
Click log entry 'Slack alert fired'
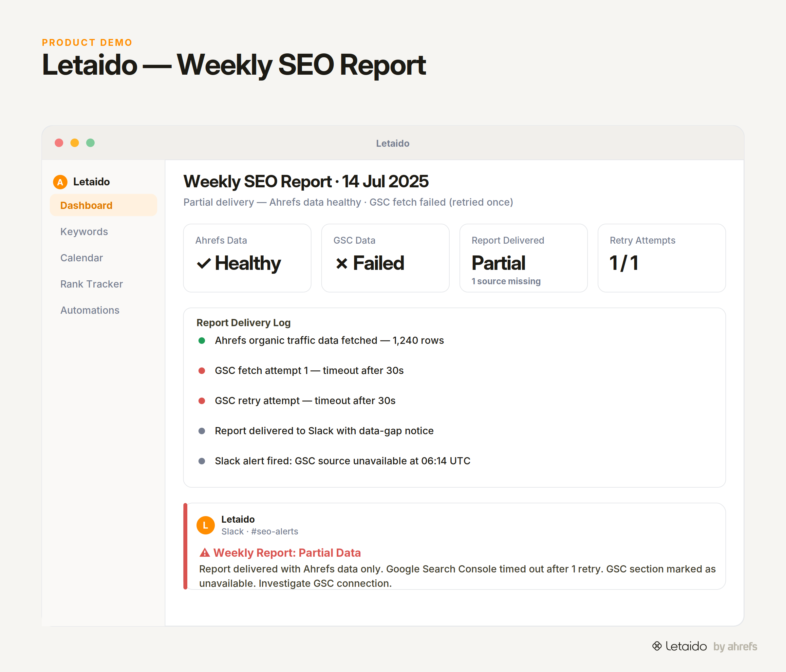pyautogui.click(x=343, y=461)
